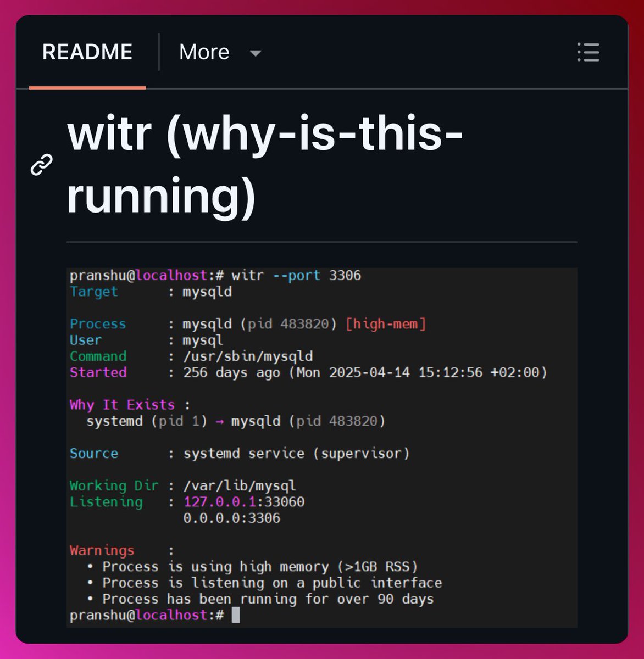
Task: Click 'systemd service (supervisor)' source value
Action: [x=297, y=454]
